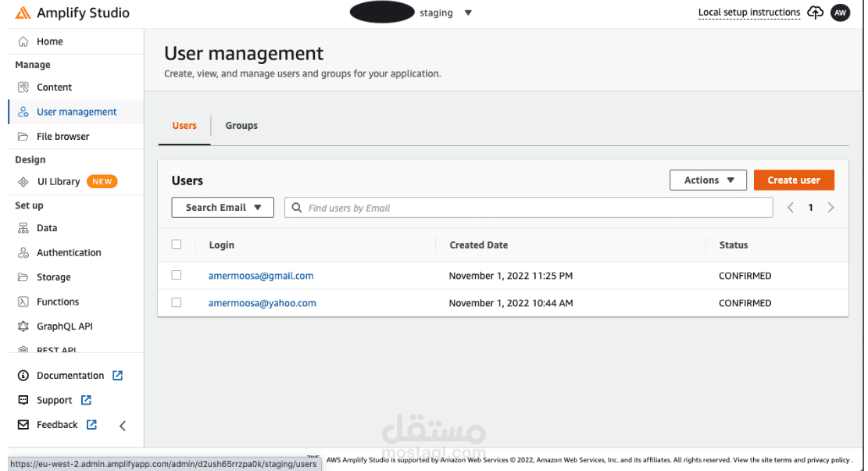Click the Find users by Email field
This screenshot has height=471, width=868.
click(529, 208)
